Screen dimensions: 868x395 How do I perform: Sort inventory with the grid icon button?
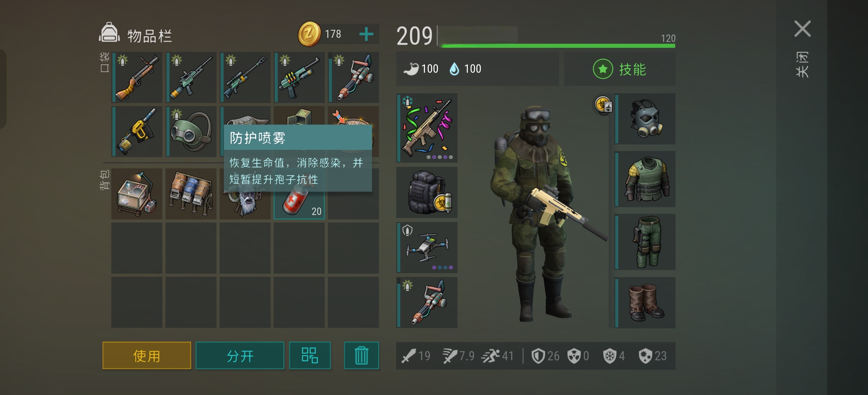click(x=310, y=356)
